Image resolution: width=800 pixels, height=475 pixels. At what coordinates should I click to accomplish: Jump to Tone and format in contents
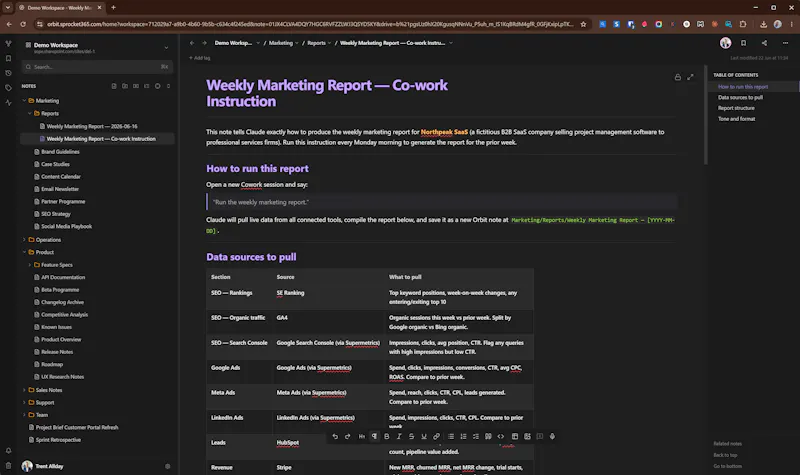pos(736,119)
